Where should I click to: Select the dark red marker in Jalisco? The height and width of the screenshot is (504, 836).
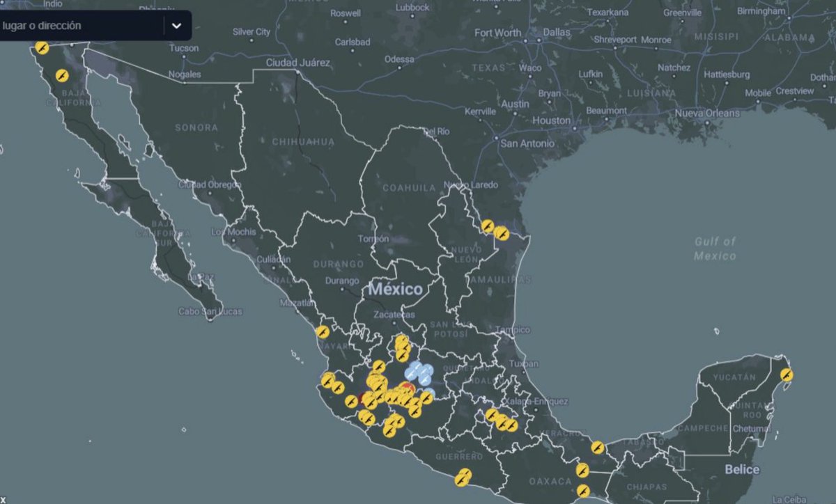click(x=360, y=398)
